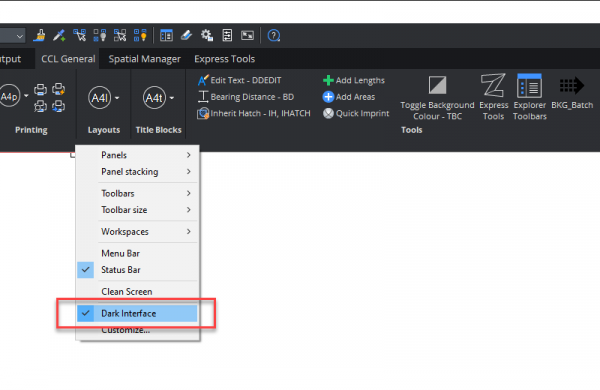Expand the A4p dropdown arrow
This screenshot has width=600, height=390.
(x=26, y=96)
